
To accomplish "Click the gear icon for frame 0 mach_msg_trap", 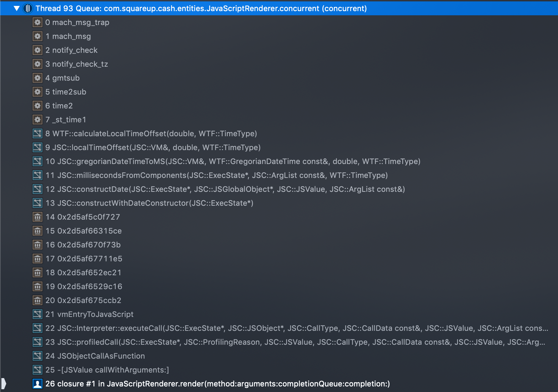I will tap(38, 22).
